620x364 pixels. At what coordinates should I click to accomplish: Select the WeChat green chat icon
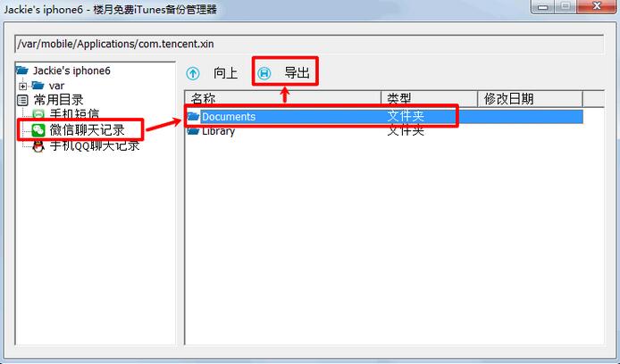(38, 130)
